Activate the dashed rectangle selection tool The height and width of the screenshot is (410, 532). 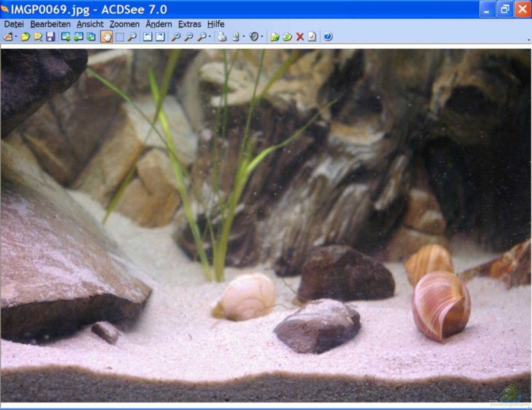coord(120,37)
